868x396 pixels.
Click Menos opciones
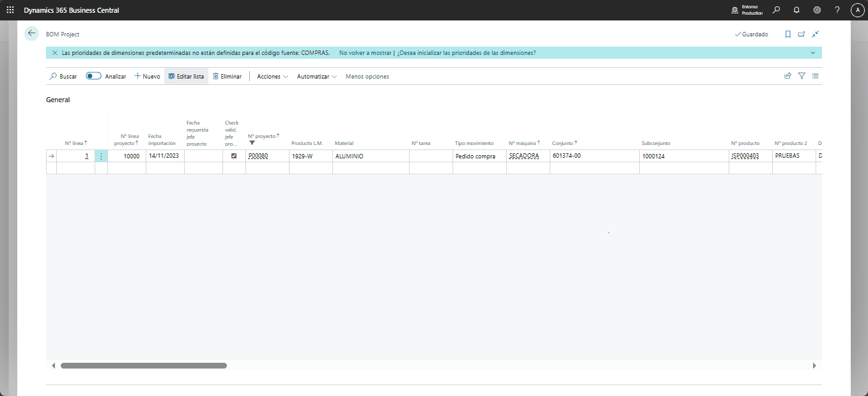368,76
